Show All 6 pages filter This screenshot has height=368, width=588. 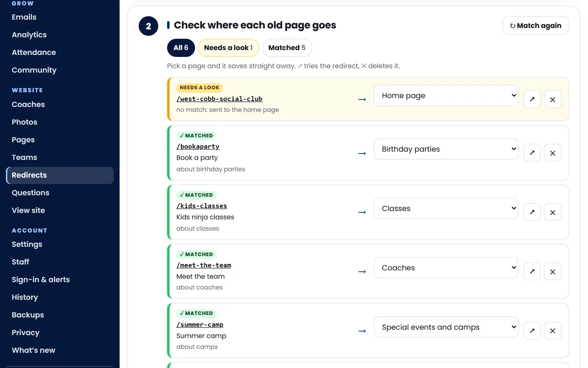[181, 48]
